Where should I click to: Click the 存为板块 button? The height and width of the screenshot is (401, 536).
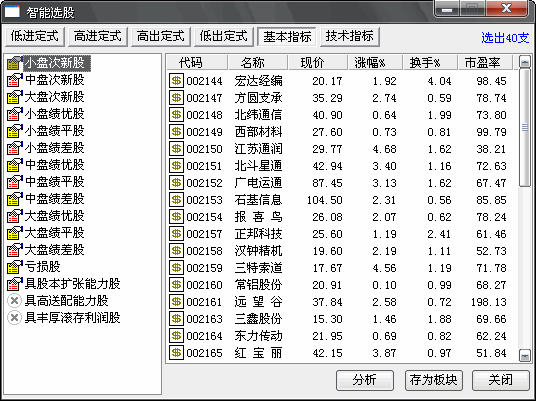pyautogui.click(x=433, y=380)
